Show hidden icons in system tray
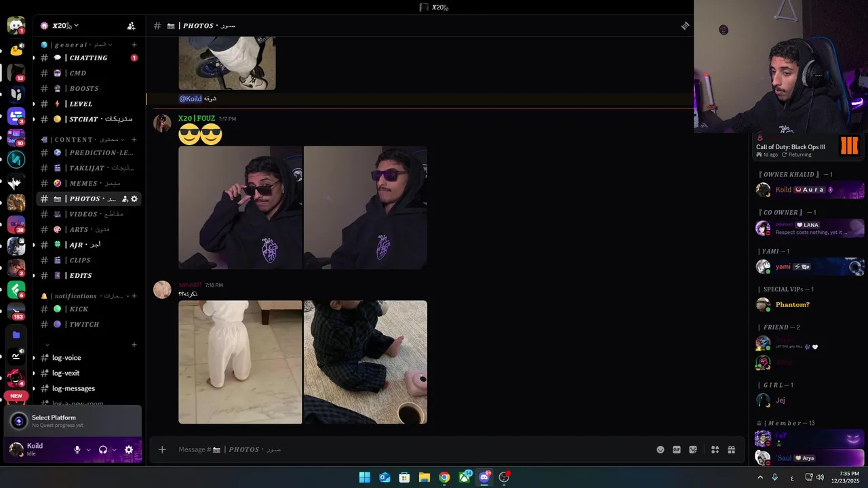Image resolution: width=868 pixels, height=488 pixels. [x=760, y=477]
